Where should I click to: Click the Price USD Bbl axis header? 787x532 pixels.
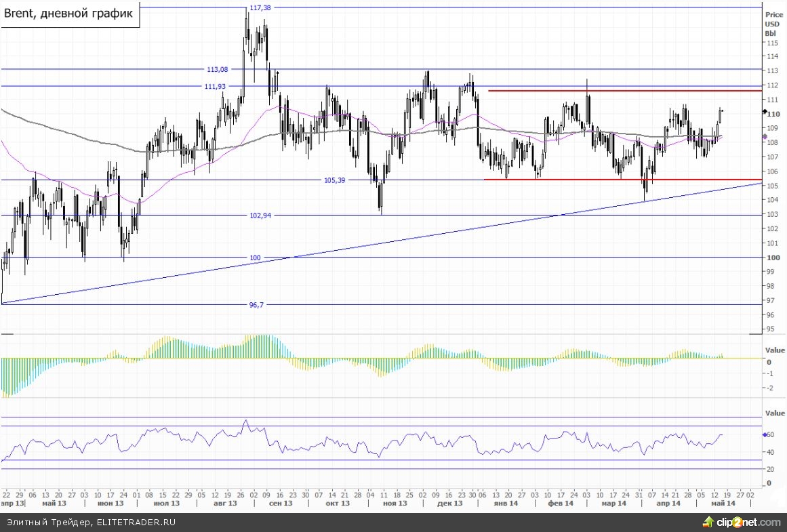[773, 23]
